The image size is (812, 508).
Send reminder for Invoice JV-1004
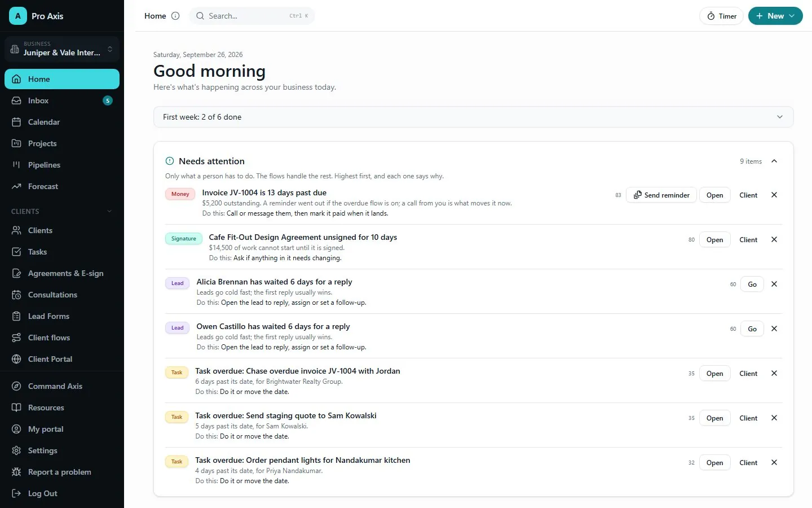click(x=661, y=195)
